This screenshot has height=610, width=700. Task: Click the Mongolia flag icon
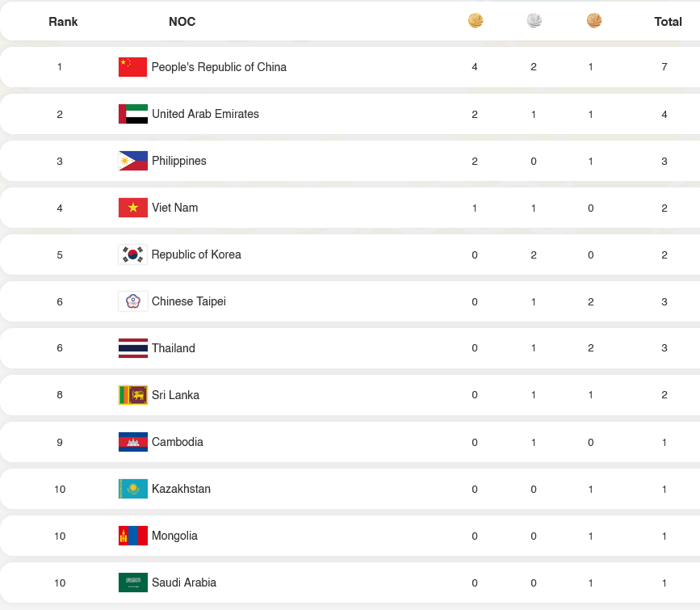click(x=132, y=536)
